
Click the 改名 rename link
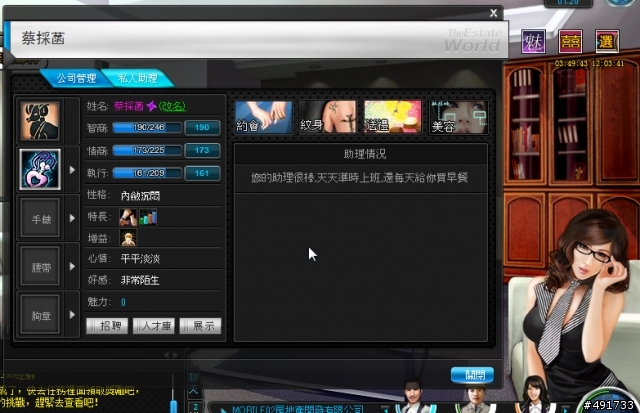[x=172, y=106]
